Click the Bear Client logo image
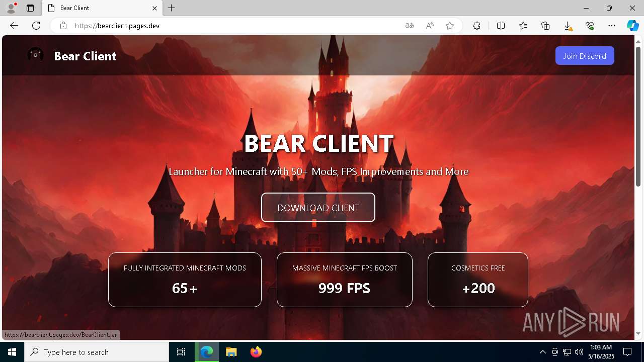The image size is (644, 362). (35, 55)
